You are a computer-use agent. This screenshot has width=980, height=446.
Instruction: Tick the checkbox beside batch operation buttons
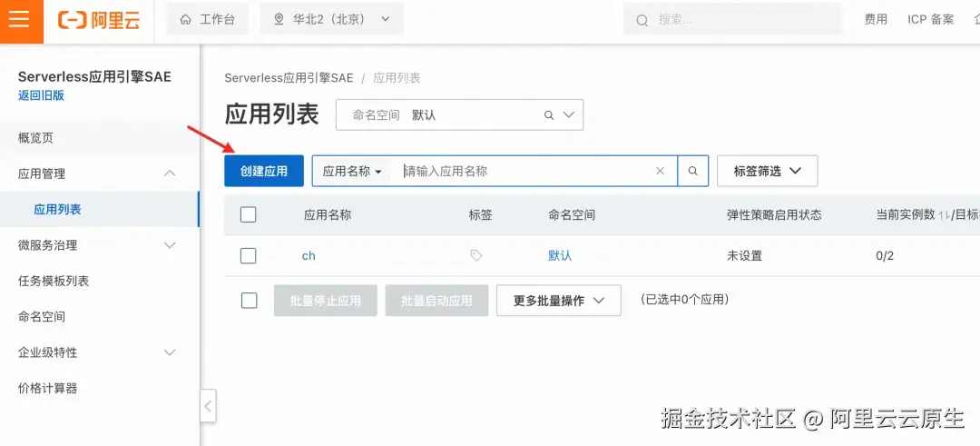point(249,301)
